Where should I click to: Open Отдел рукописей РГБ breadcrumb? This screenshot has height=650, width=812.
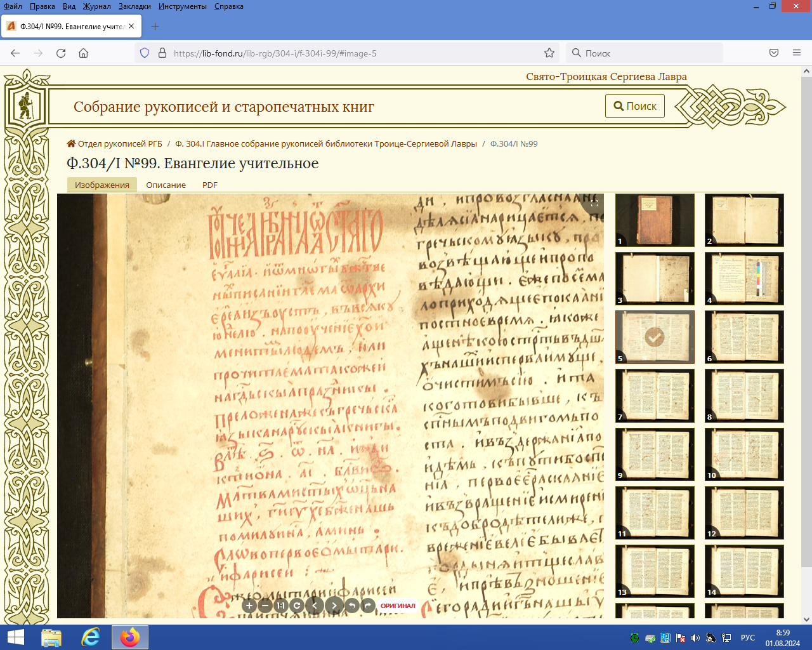pos(115,144)
